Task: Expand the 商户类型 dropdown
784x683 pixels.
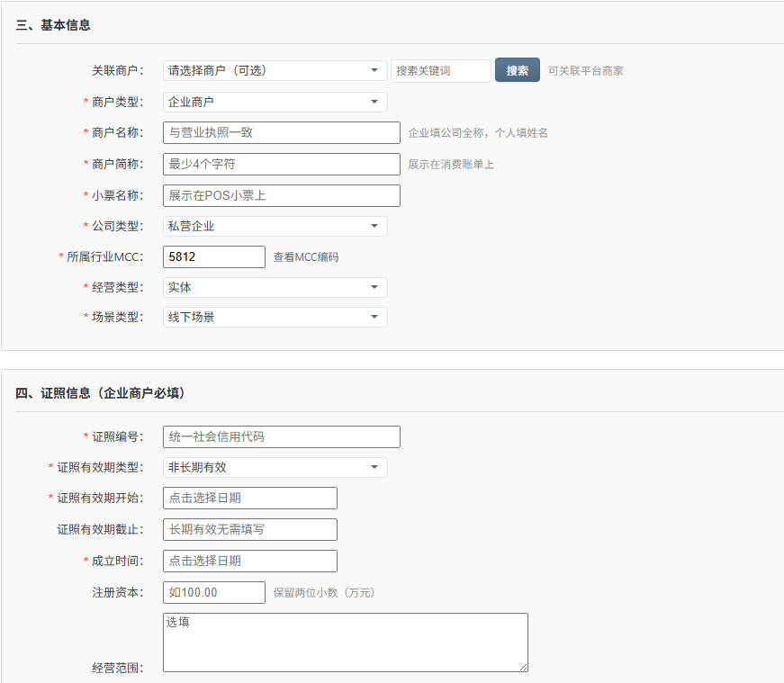Action: tap(275, 102)
